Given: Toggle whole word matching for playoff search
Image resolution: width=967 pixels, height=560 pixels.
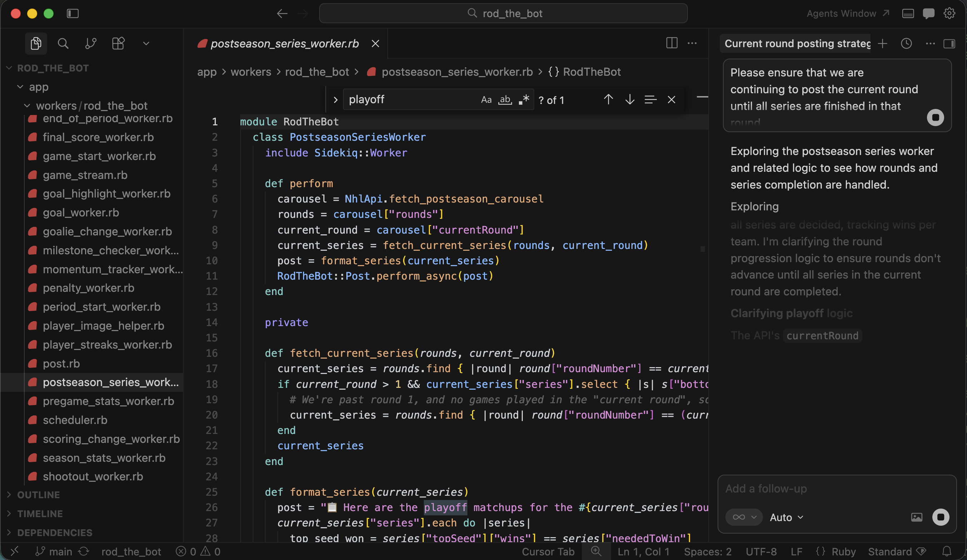Looking at the screenshot, I should click(x=505, y=100).
